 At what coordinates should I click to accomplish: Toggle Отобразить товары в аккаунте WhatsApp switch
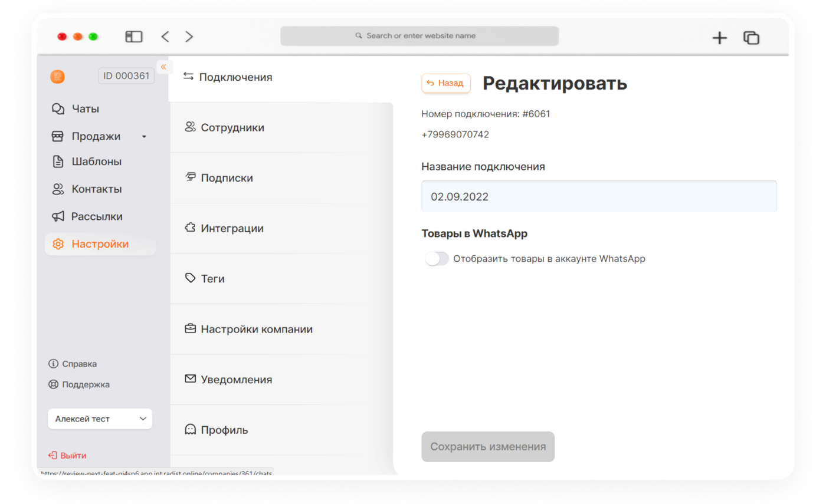pos(437,259)
